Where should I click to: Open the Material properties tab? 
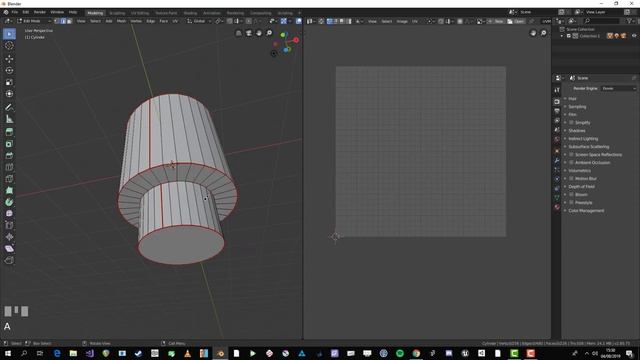coord(557,207)
